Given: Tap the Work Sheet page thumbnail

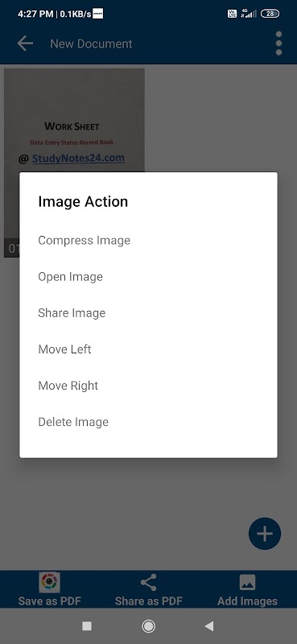Looking at the screenshot, I should tap(74, 120).
